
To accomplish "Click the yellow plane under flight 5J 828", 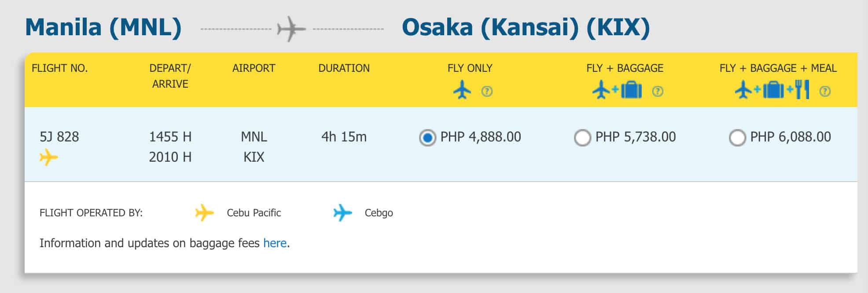I will tap(48, 157).
